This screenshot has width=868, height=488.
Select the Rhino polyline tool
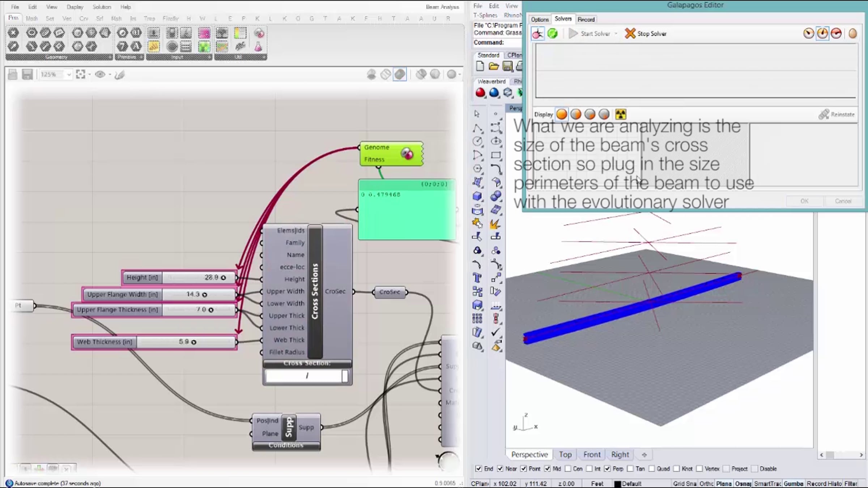click(x=477, y=128)
